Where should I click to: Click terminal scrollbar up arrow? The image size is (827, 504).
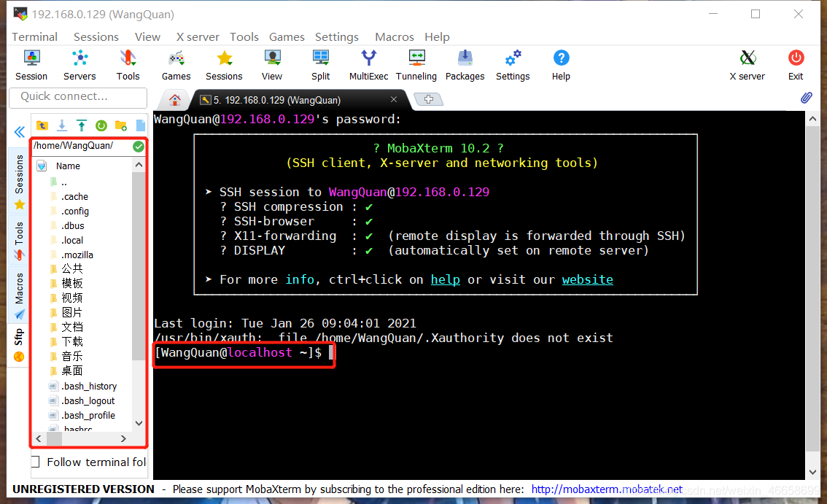click(812, 119)
